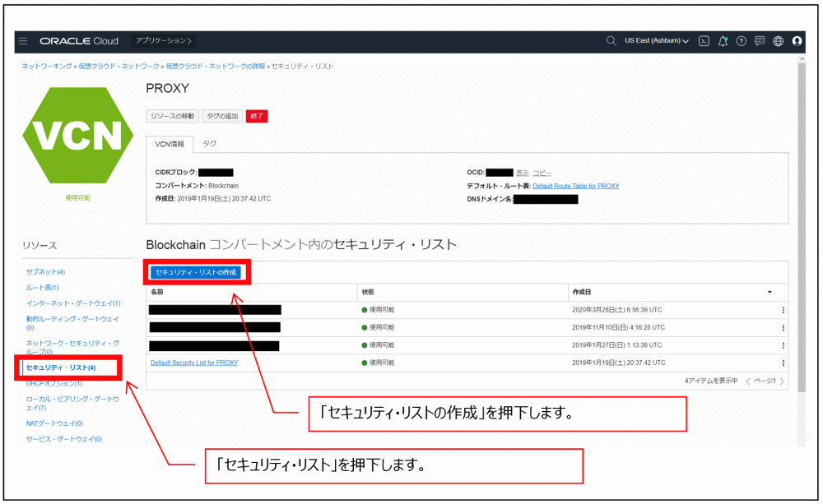Go to next page arrow

pos(782,381)
